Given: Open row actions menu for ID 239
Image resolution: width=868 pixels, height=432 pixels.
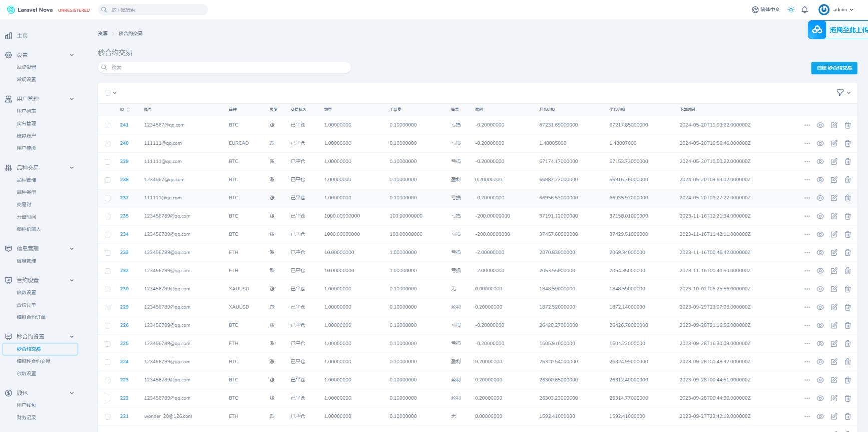Looking at the screenshot, I should point(807,162).
